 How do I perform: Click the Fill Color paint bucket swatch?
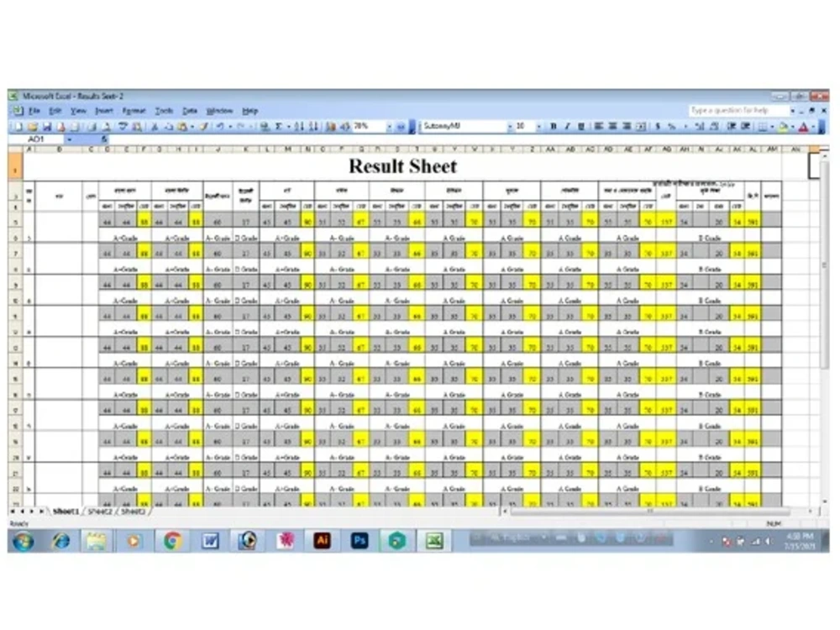click(x=785, y=127)
